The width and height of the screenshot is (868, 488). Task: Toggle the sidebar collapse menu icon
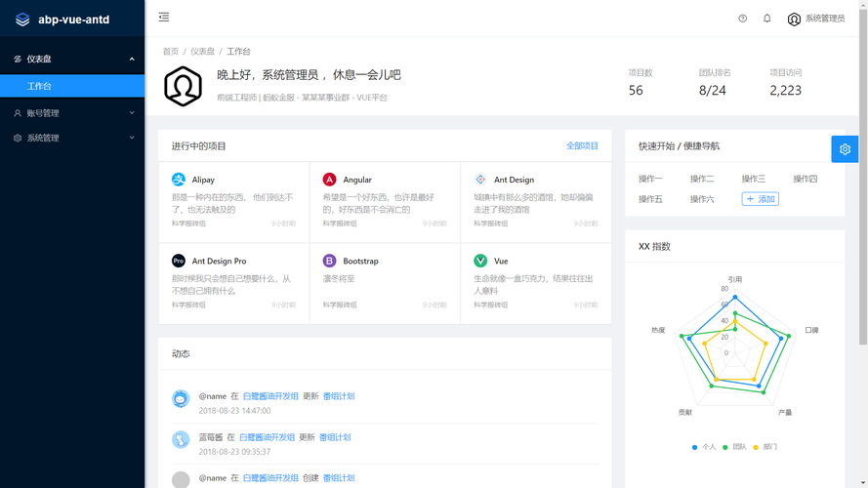164,18
